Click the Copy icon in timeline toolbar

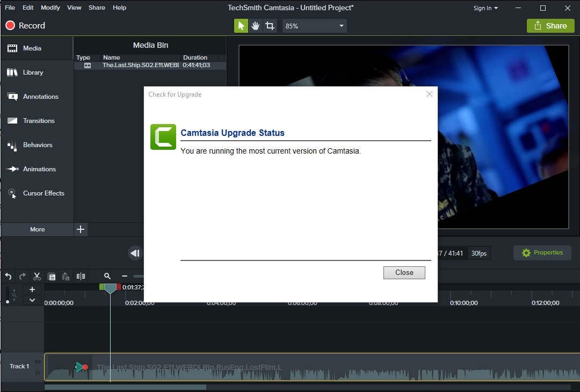[52, 276]
